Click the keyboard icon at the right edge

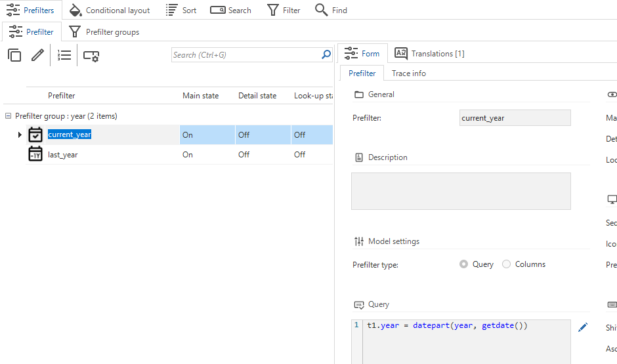pos(612,304)
